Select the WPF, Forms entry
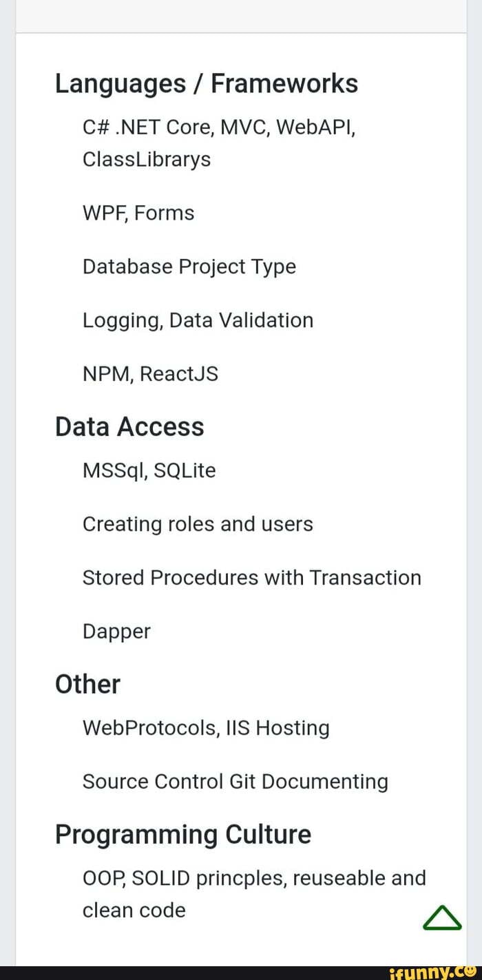 point(138,213)
